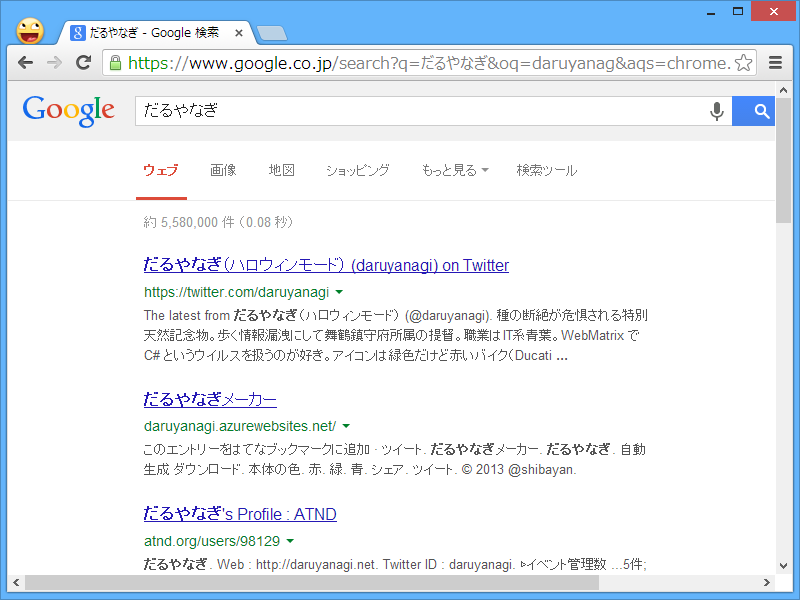Open 検索ツール options
This screenshot has height=600, width=800.
coord(546,170)
